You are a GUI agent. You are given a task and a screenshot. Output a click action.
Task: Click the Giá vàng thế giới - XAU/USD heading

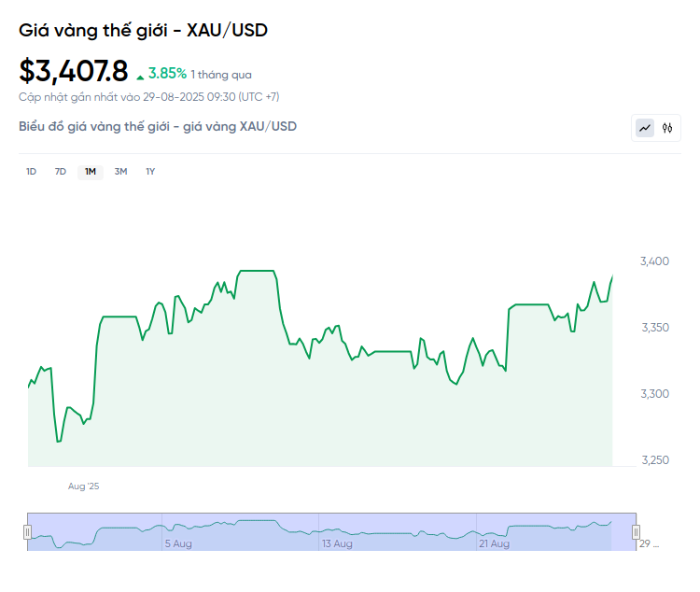click(143, 31)
